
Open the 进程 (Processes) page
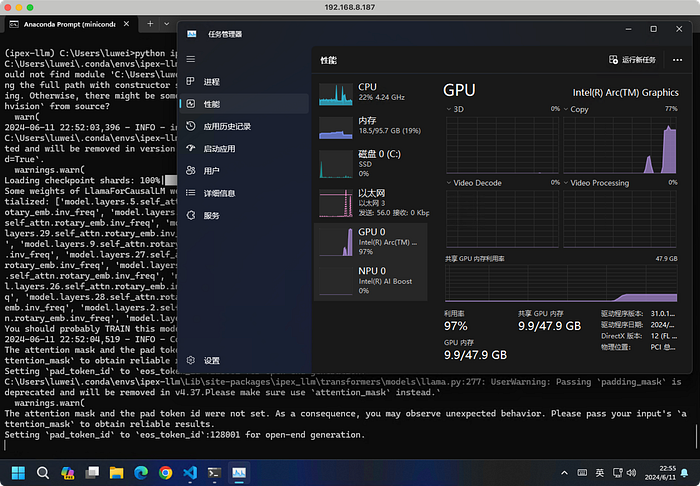tap(244, 82)
